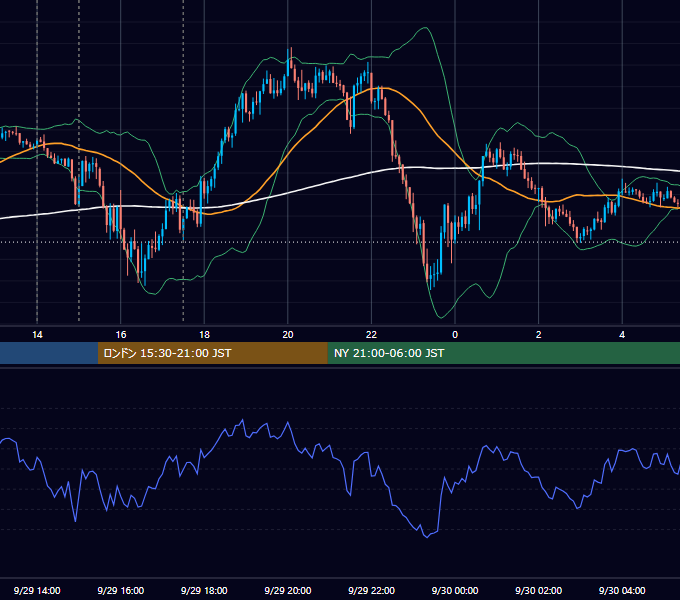The image size is (680, 600).
Task: Select the 20 hour axis label
Action: coord(288,335)
